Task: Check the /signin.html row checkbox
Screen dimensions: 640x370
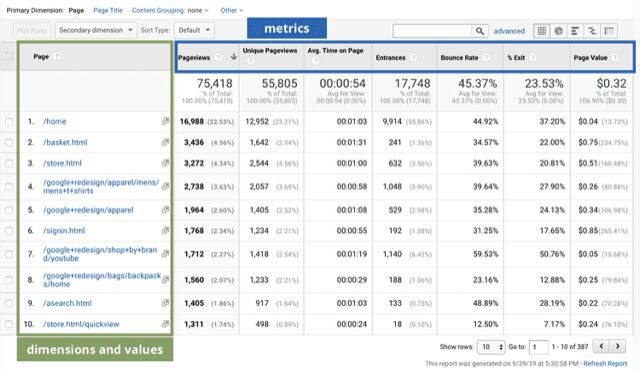Action: [9, 230]
